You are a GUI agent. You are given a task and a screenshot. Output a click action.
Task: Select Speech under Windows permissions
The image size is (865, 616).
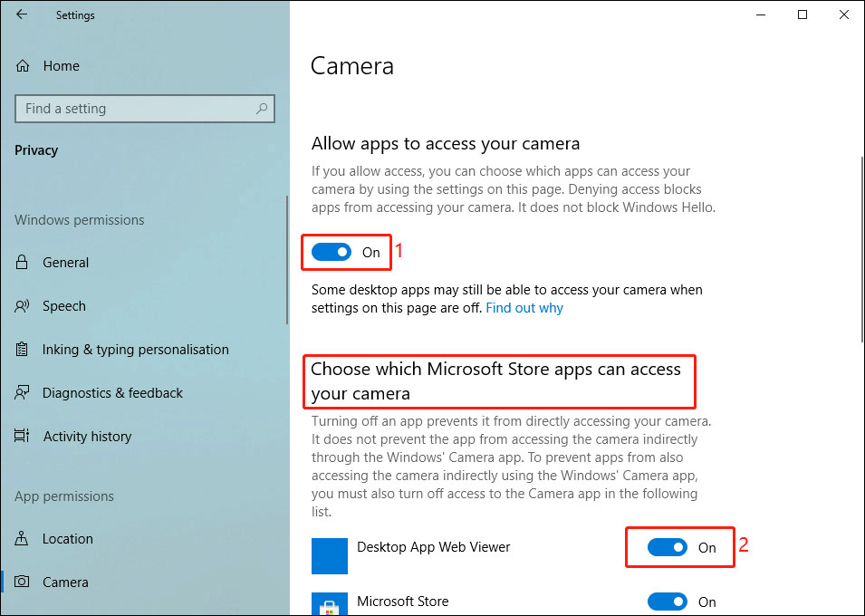tap(63, 306)
